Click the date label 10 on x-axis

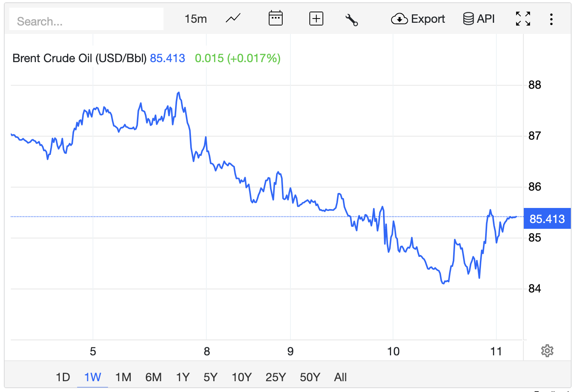point(393,351)
